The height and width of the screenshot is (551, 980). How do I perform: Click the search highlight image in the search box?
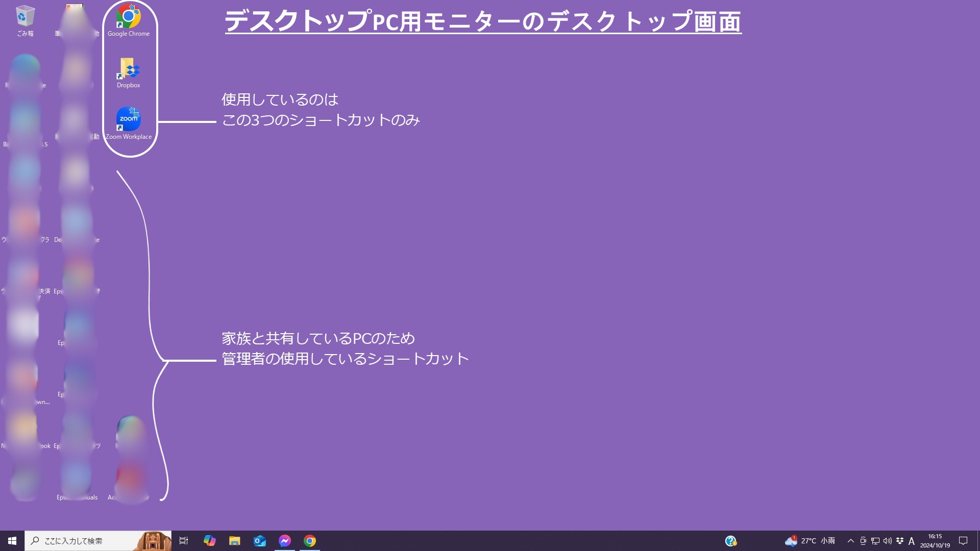coord(153,541)
